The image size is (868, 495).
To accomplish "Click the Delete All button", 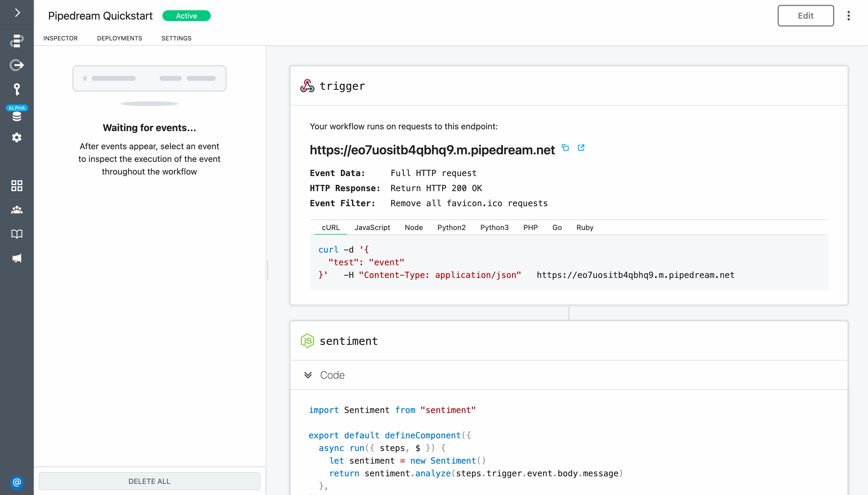I will click(149, 481).
